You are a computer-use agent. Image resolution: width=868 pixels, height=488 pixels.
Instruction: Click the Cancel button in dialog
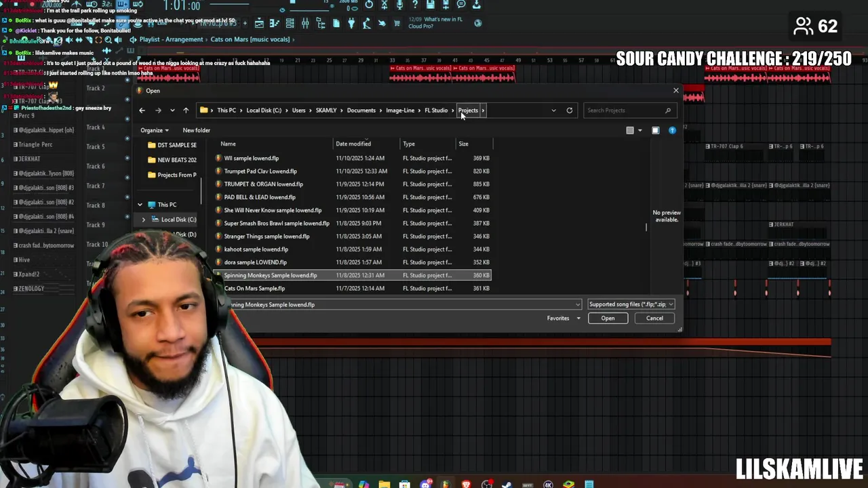654,318
